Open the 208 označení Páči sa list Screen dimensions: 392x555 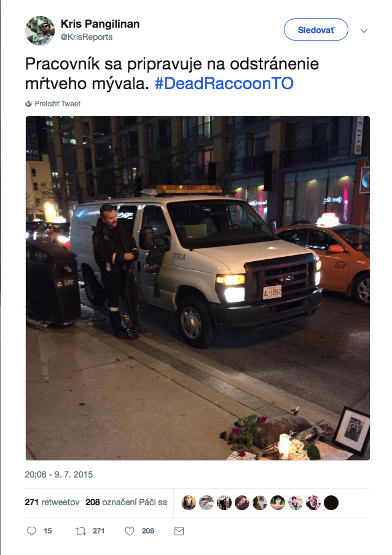(x=127, y=502)
